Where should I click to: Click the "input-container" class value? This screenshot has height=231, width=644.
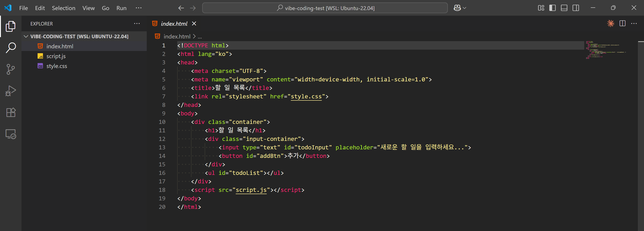272,139
